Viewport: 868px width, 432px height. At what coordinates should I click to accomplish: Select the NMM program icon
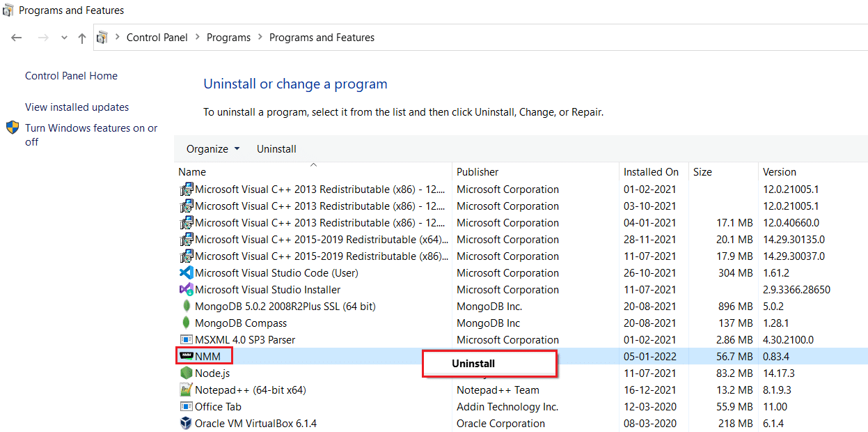coord(186,356)
